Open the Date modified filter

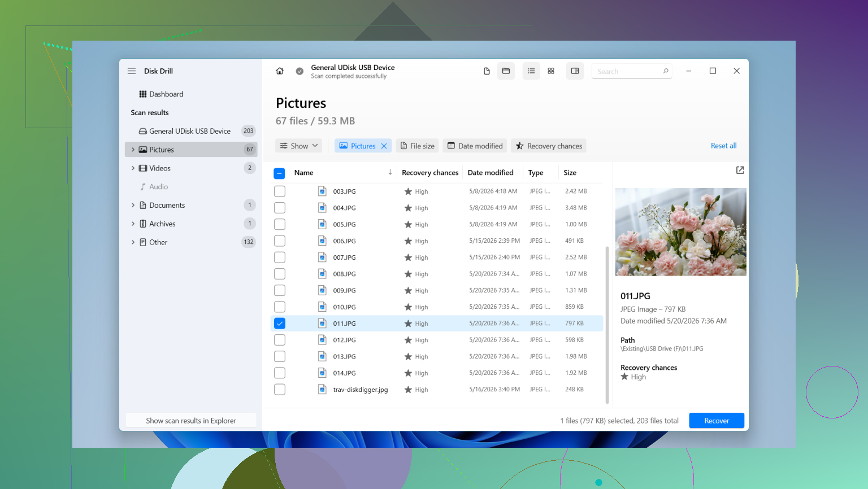tap(475, 146)
